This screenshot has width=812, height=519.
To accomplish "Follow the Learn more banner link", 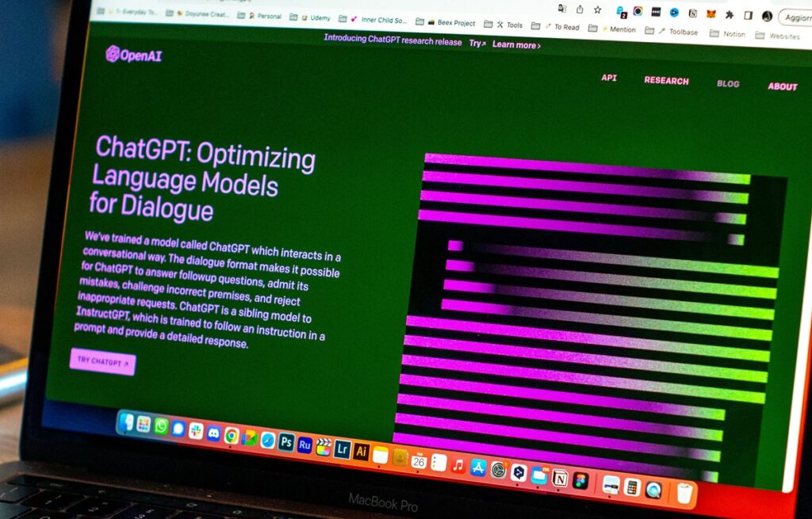I will (x=516, y=45).
